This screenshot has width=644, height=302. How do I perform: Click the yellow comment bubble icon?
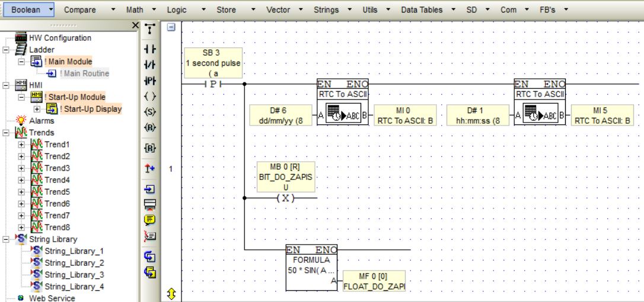click(x=150, y=220)
